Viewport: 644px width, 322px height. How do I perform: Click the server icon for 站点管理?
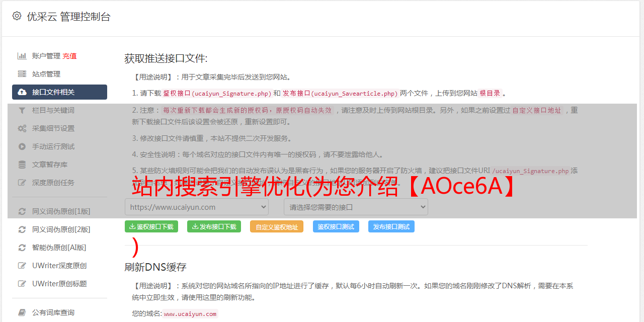pyautogui.click(x=22, y=74)
